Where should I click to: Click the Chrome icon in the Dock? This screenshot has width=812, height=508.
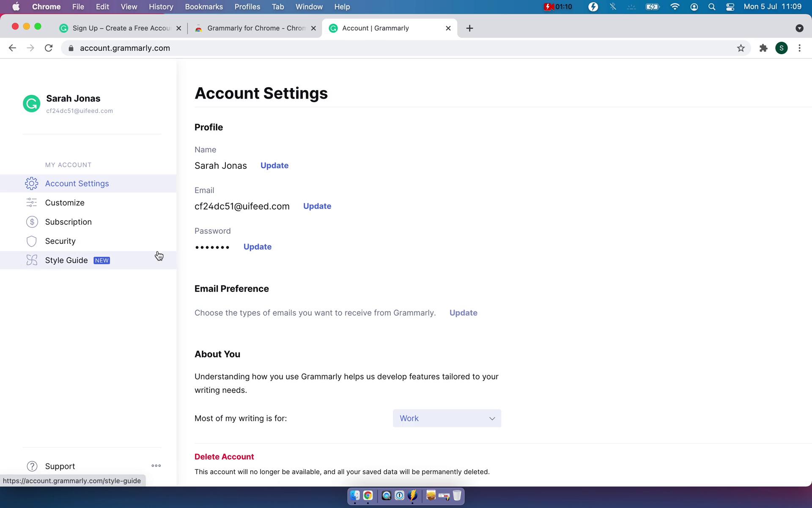(x=368, y=495)
